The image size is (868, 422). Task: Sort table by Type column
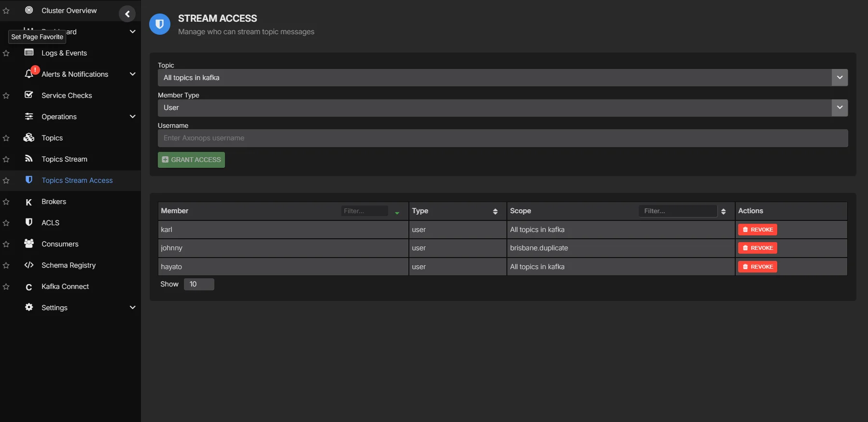coord(495,211)
